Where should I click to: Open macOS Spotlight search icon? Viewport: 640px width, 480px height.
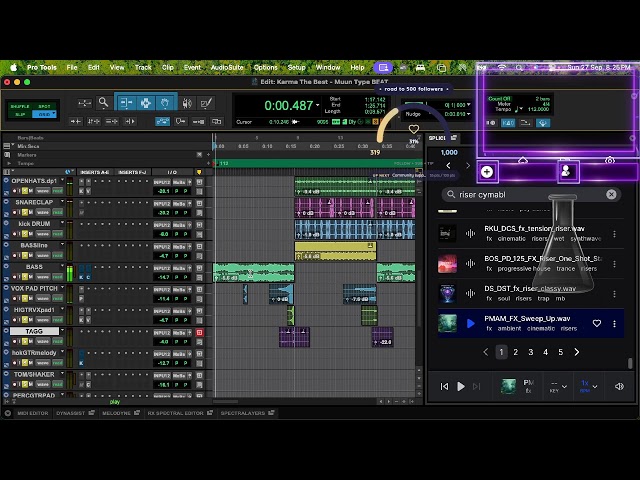pyautogui.click(x=519, y=68)
